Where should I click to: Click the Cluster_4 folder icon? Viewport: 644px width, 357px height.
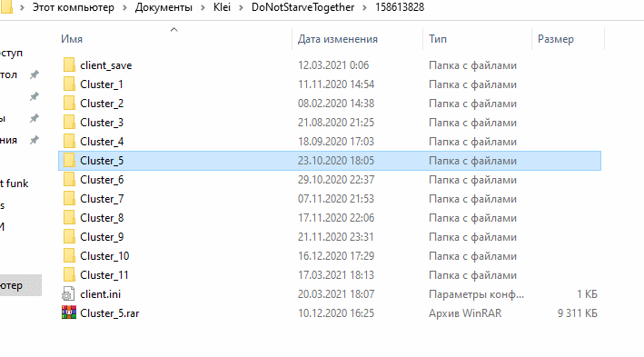(x=69, y=142)
